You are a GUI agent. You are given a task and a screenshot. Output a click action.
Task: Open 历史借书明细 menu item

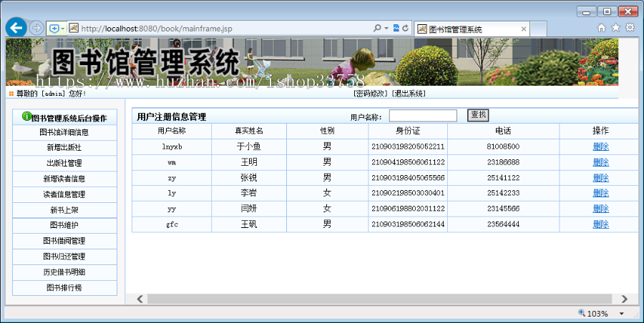64,272
